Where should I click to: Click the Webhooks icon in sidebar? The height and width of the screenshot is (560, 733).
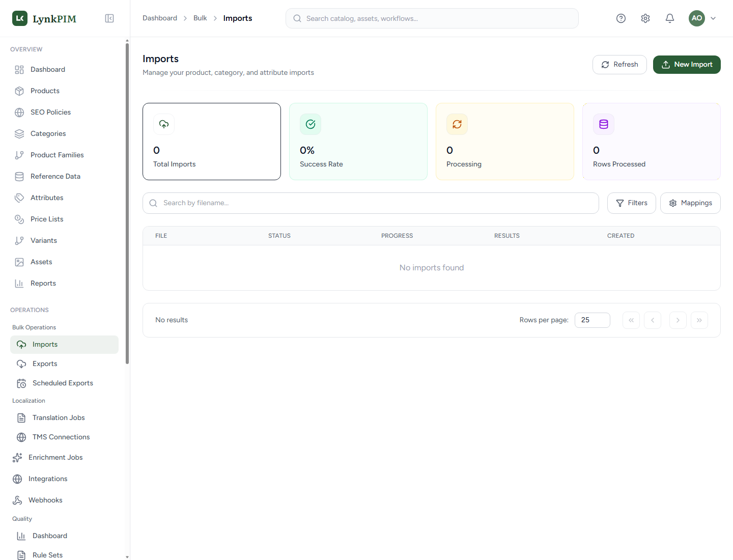pos(17,500)
